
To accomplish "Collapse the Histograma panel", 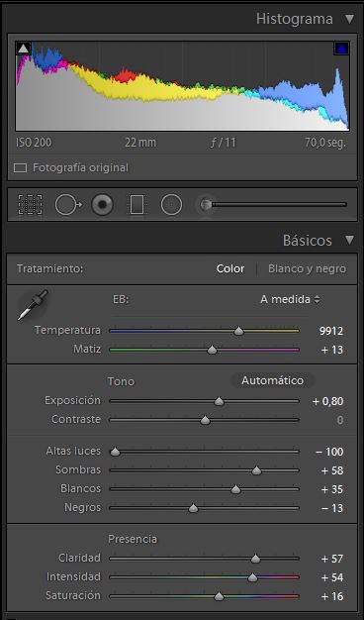I will click(349, 19).
